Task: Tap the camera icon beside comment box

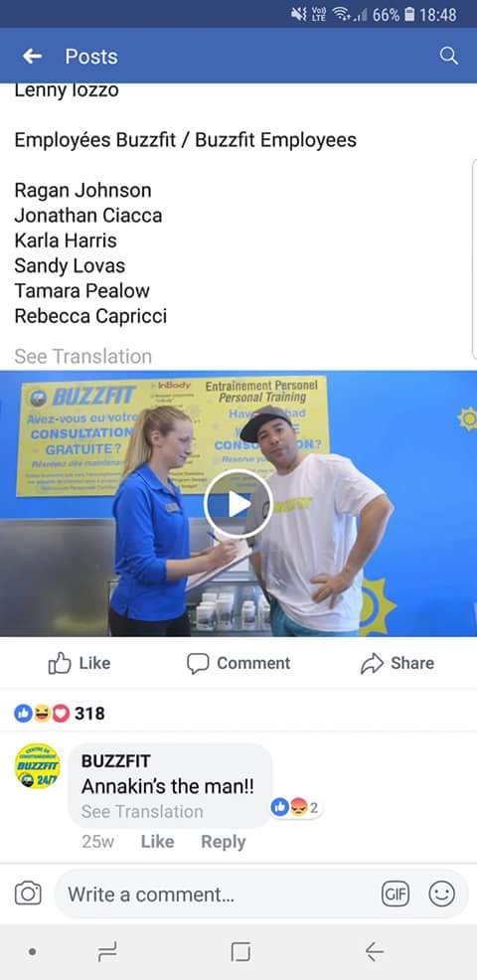Action: coord(28,894)
